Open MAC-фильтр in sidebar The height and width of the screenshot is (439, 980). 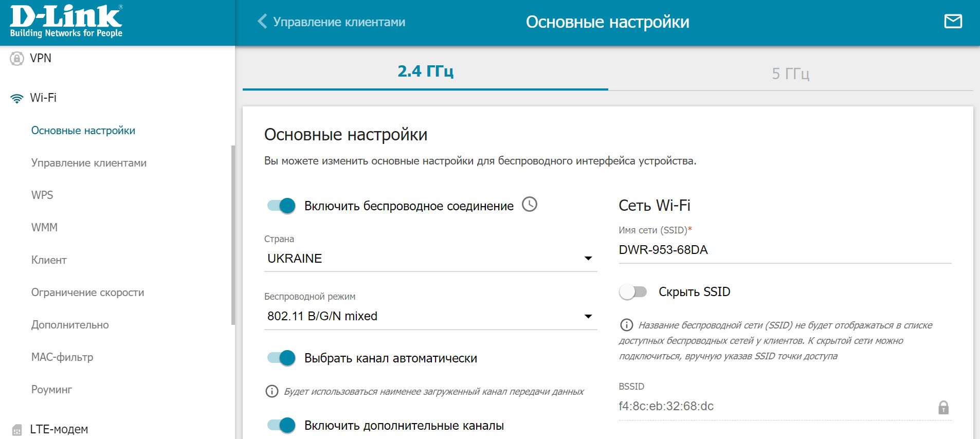click(62, 357)
